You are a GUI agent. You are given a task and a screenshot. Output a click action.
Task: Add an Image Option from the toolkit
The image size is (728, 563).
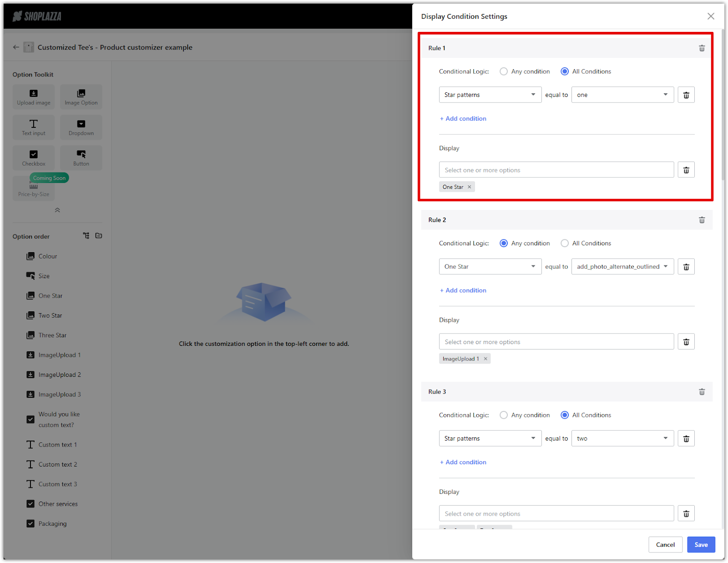click(81, 97)
